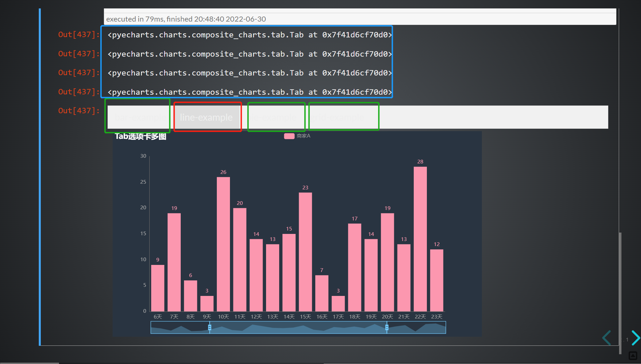The height and width of the screenshot is (364, 641).
Task: Click the teal previous-cell arrow icon
Action: coord(606,338)
